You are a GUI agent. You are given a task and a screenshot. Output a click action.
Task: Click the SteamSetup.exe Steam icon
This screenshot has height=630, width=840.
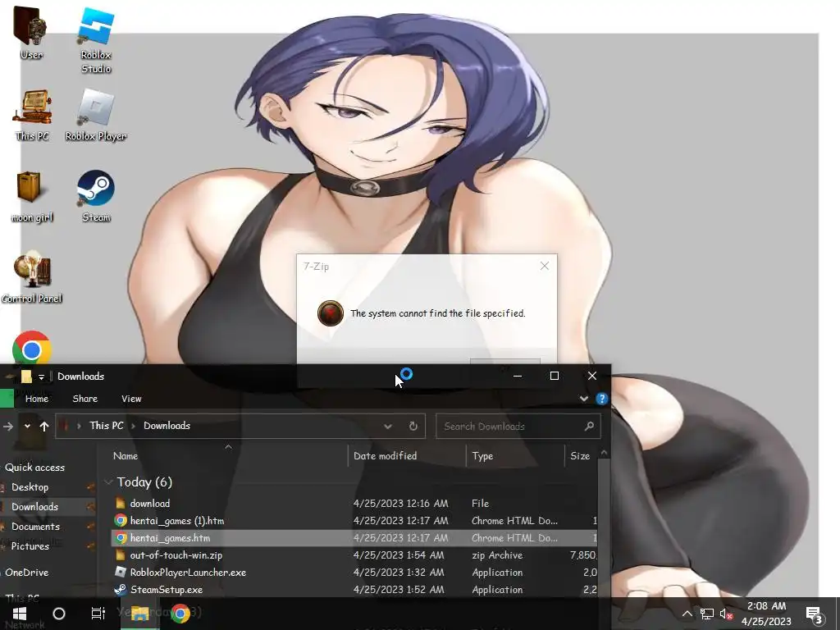[x=121, y=589]
